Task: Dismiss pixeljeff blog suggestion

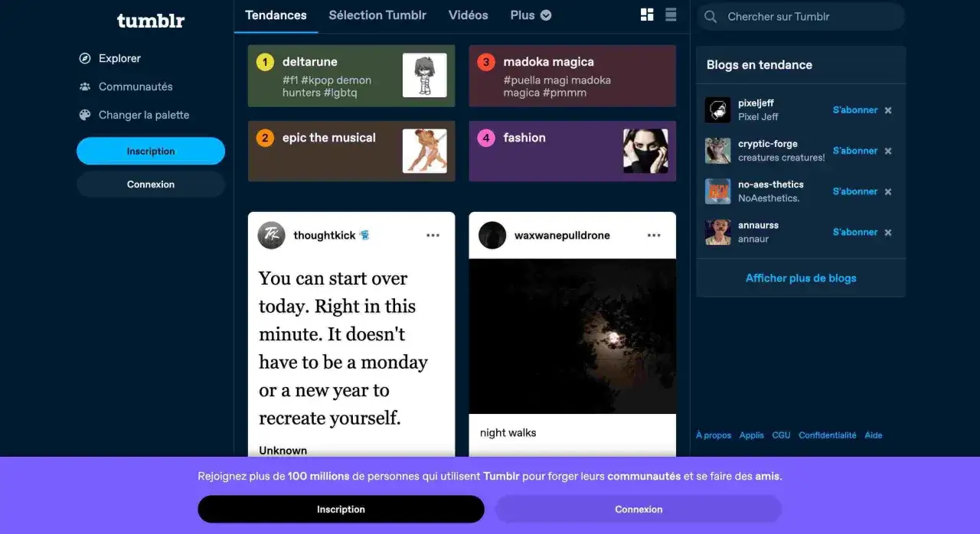Action: [888, 110]
